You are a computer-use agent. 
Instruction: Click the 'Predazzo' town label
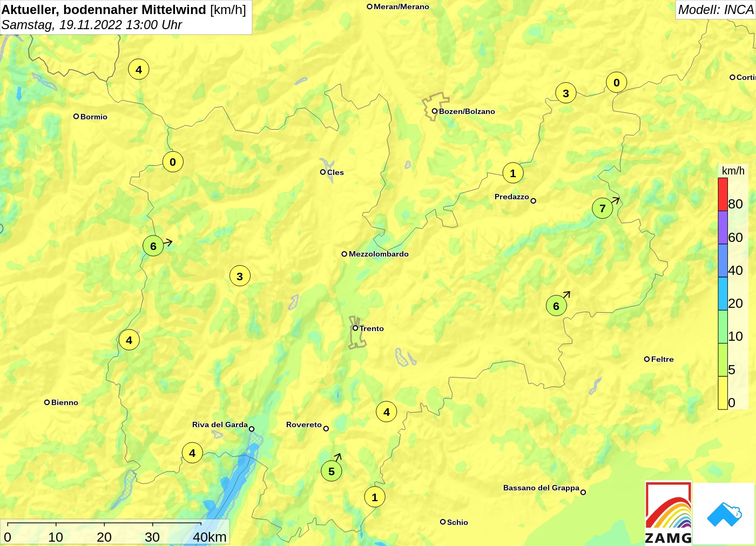point(511,197)
